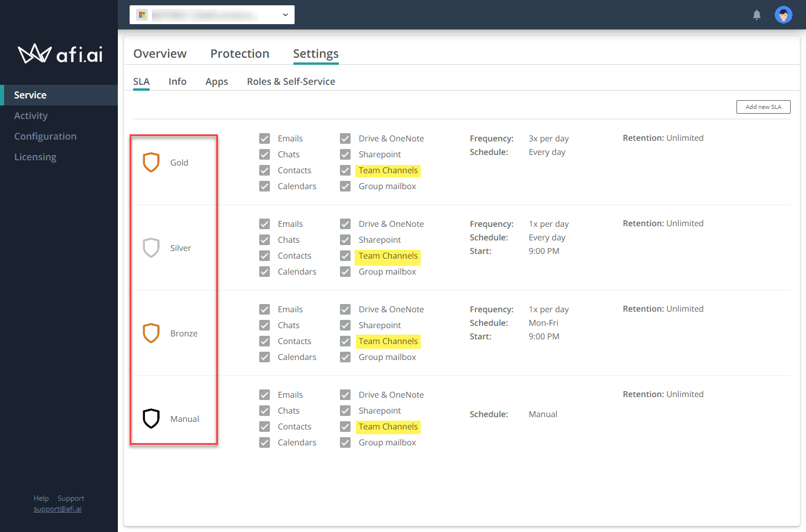Click the Gold SLA shield icon
Screen dimensions: 806x532
[151, 163]
